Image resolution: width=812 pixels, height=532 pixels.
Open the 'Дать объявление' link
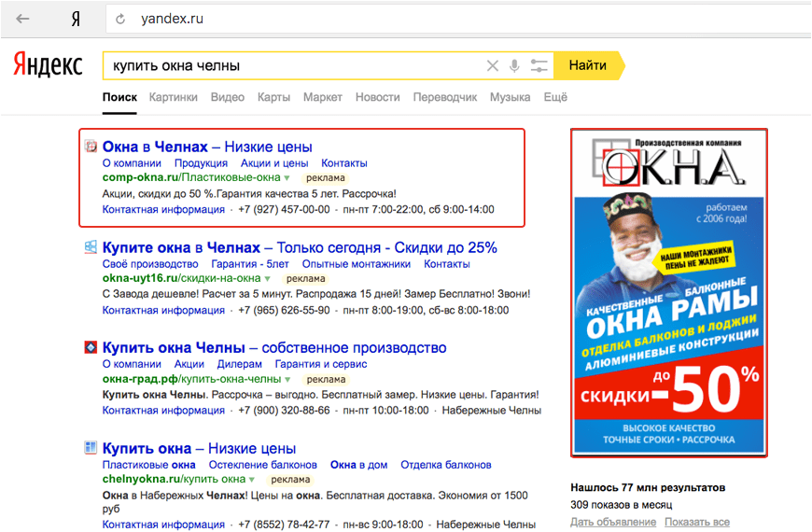pos(609,521)
